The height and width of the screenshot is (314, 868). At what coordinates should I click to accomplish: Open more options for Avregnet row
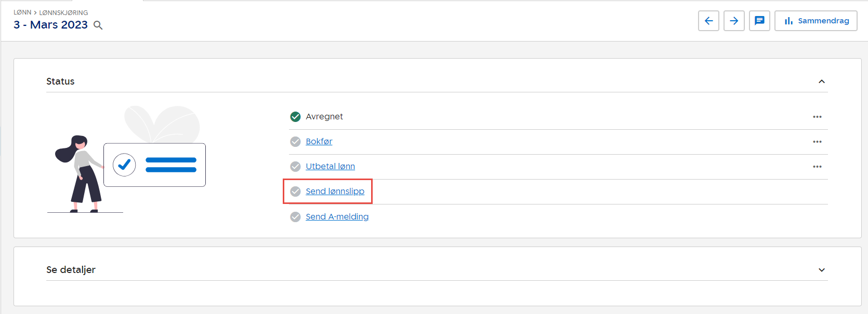pyautogui.click(x=817, y=117)
